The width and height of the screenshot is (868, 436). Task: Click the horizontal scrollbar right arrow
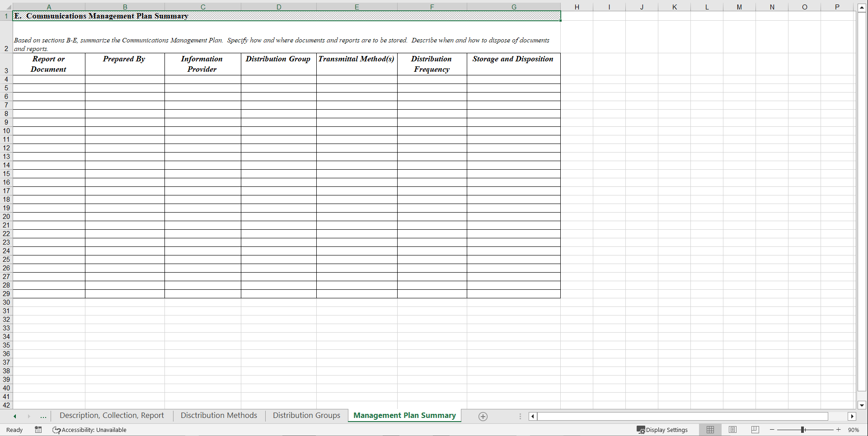(853, 416)
